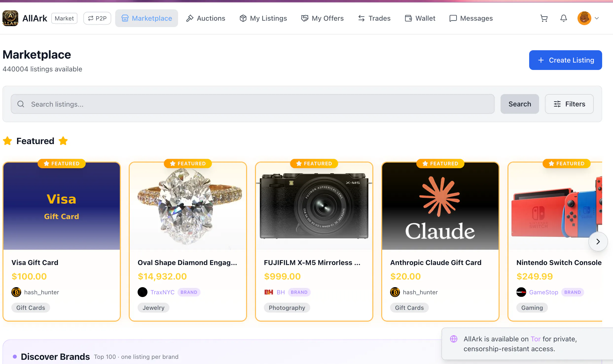Select Gift Cards tag on Claude card
This screenshot has height=364, width=613.
pos(409,308)
